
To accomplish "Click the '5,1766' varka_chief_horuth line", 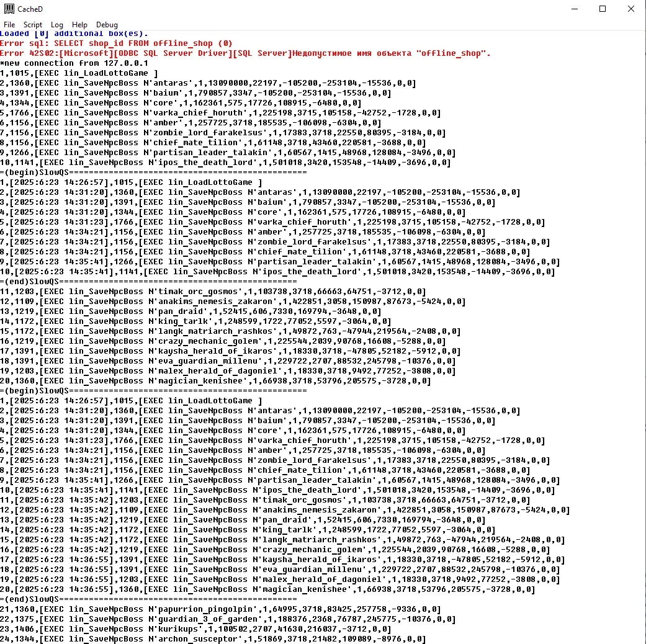I will (x=220, y=113).
